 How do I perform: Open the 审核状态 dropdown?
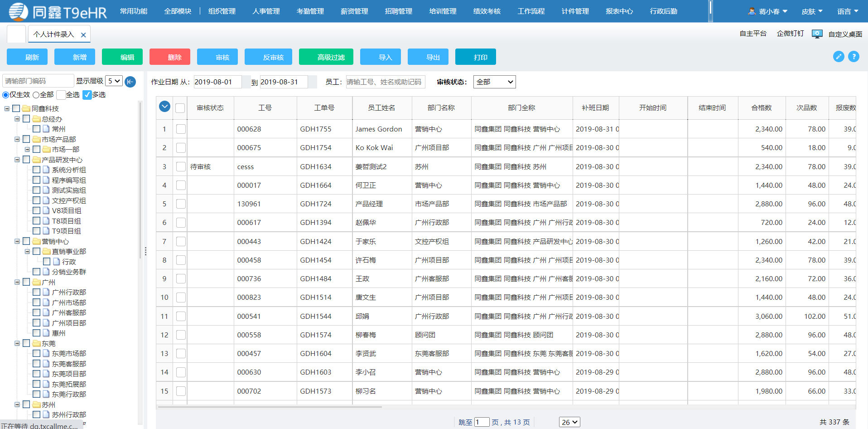coord(494,82)
